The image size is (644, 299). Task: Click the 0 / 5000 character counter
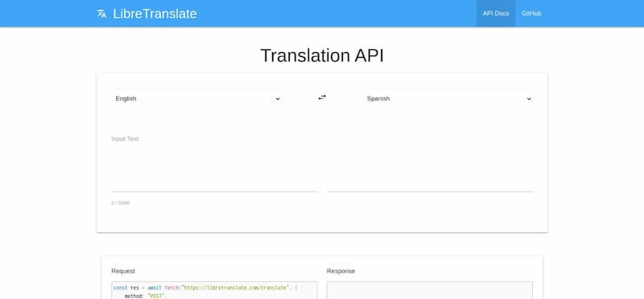pyautogui.click(x=120, y=203)
